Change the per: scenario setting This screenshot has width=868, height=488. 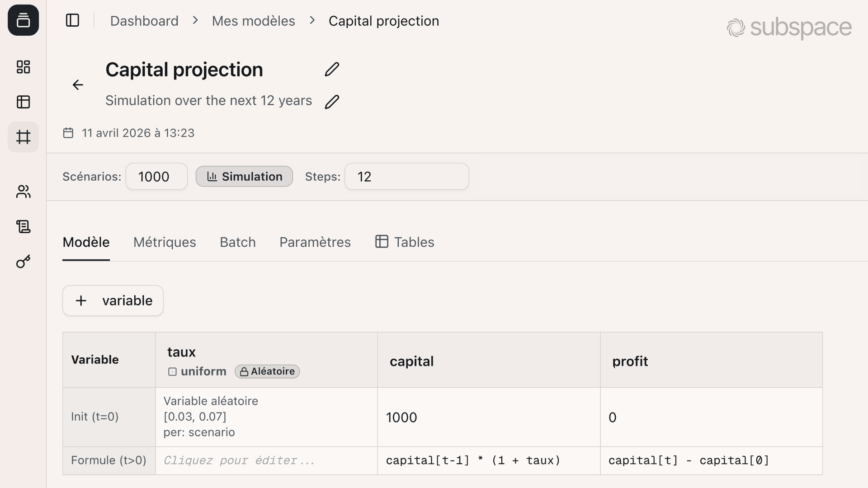199,432
